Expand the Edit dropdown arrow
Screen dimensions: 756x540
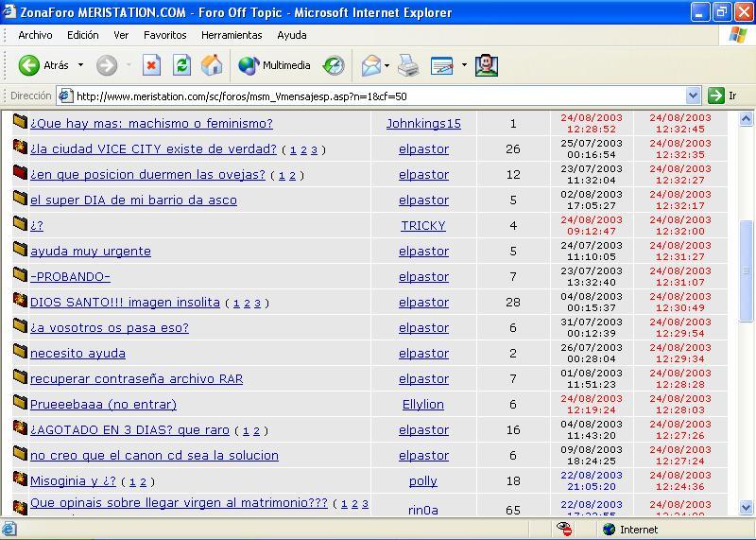464,64
